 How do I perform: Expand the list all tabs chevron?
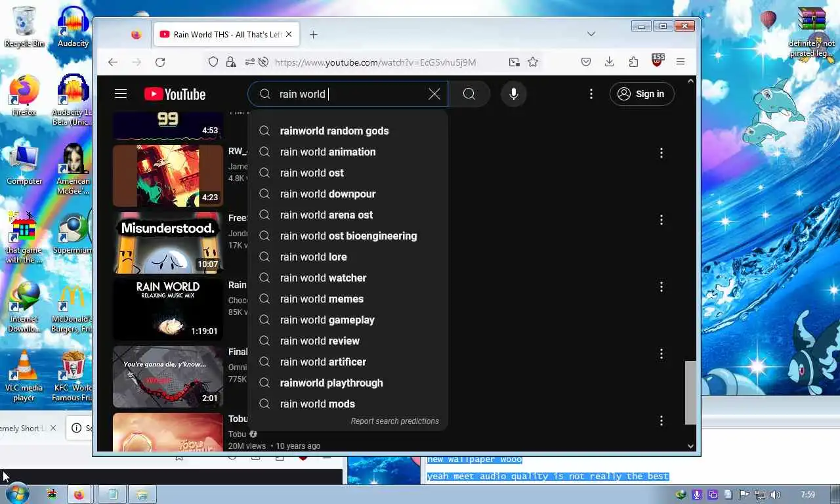591,34
